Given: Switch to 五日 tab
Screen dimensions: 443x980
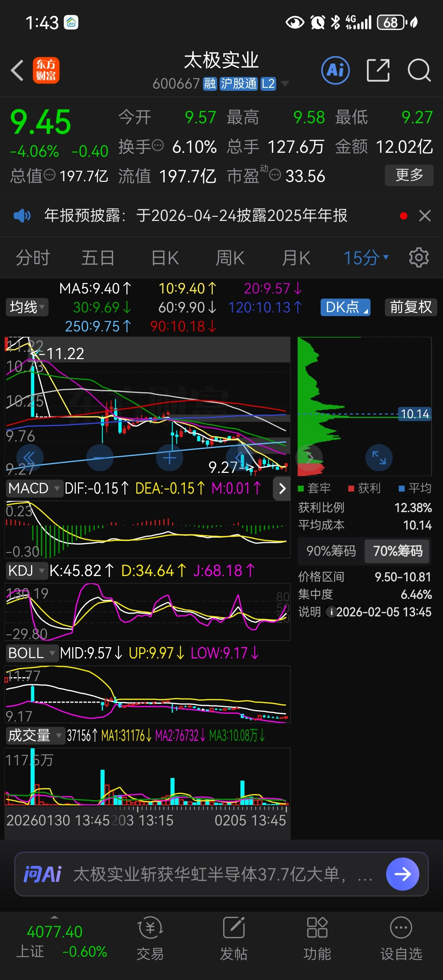Looking at the screenshot, I should [98, 257].
